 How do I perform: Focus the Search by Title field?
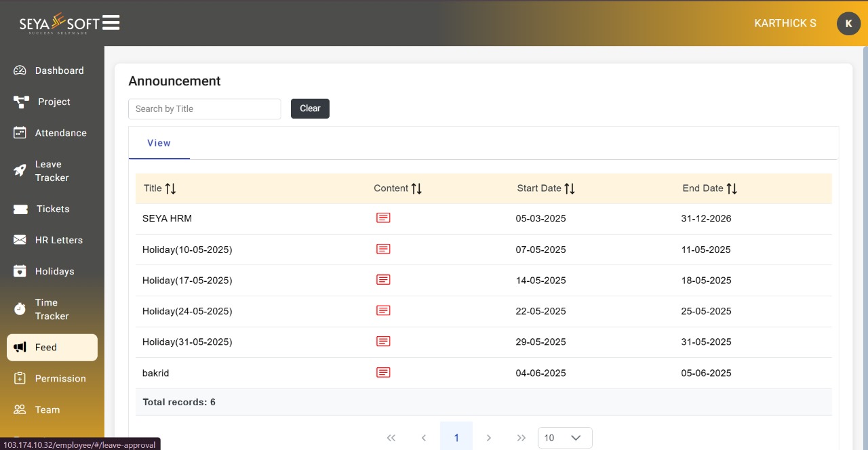pos(205,108)
